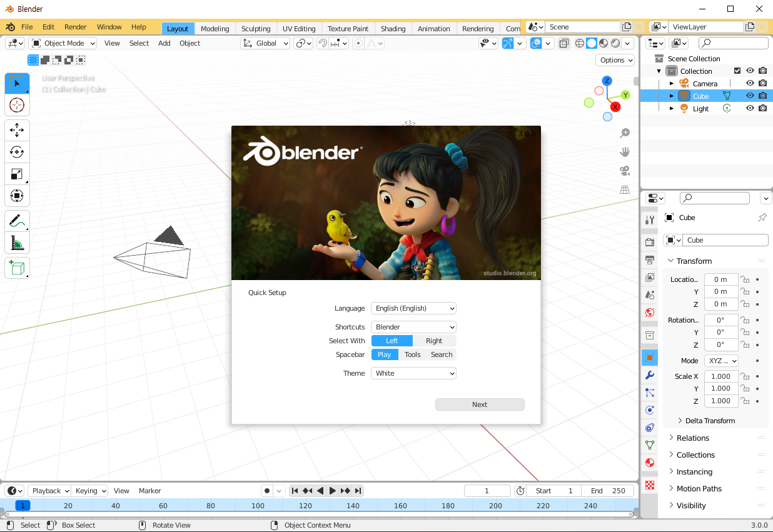This screenshot has width=773, height=532.
Task: Toggle auto keying record button
Action: [x=267, y=491]
